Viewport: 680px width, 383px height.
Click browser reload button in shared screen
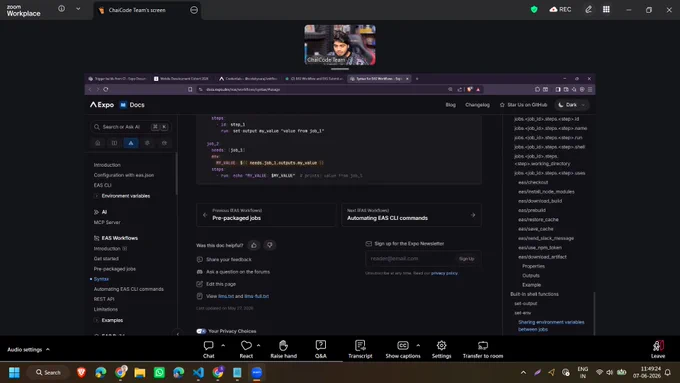[106, 89]
